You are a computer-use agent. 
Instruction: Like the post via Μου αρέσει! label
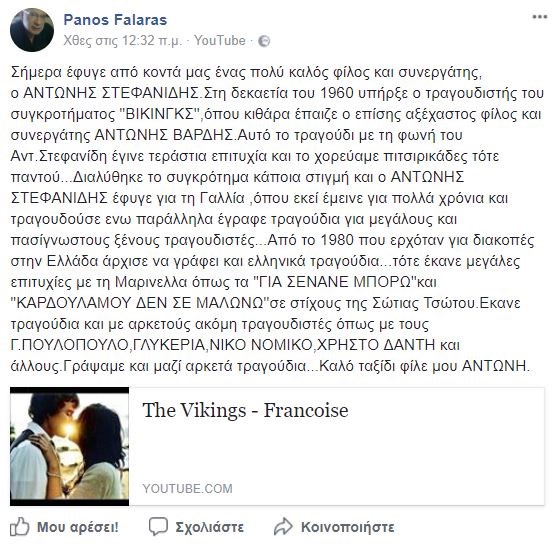pyautogui.click(x=77, y=527)
